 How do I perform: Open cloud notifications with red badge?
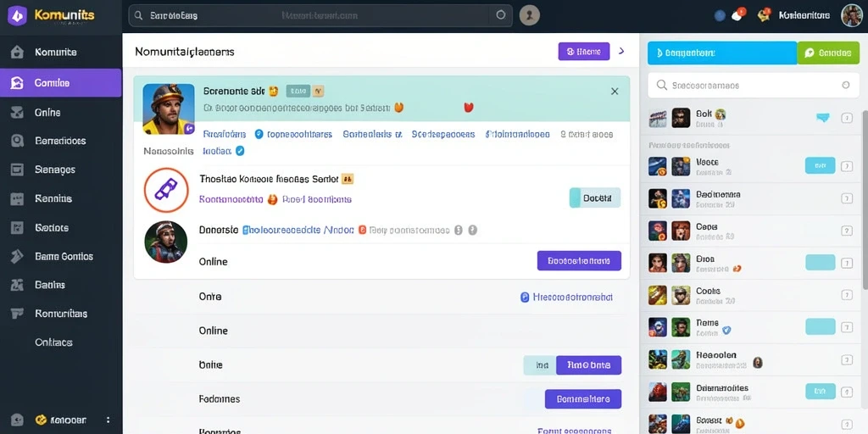(x=738, y=14)
